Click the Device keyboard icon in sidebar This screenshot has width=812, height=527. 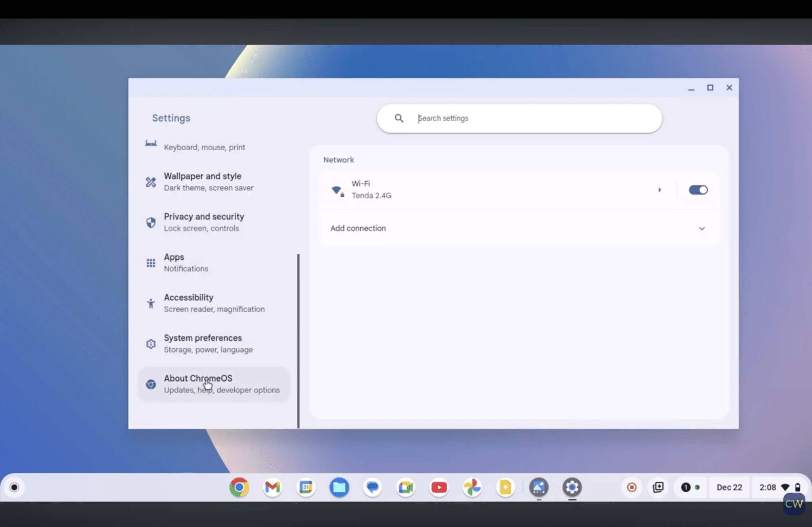[x=151, y=143]
